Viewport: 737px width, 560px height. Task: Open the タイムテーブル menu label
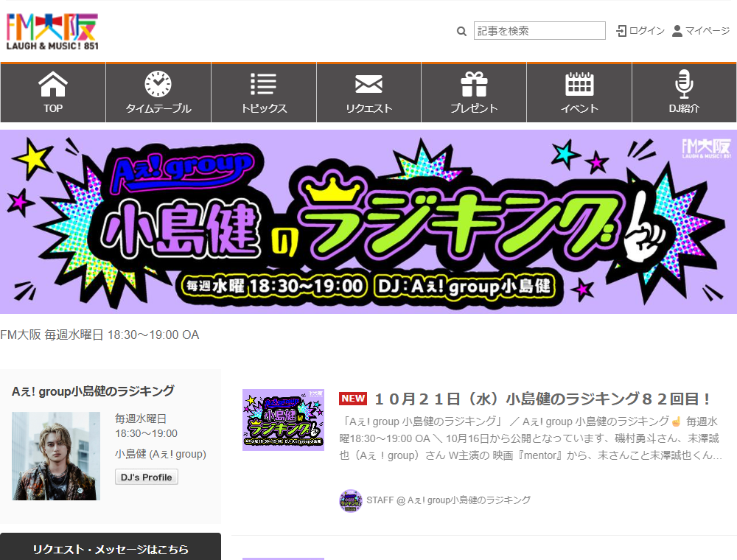[158, 108]
